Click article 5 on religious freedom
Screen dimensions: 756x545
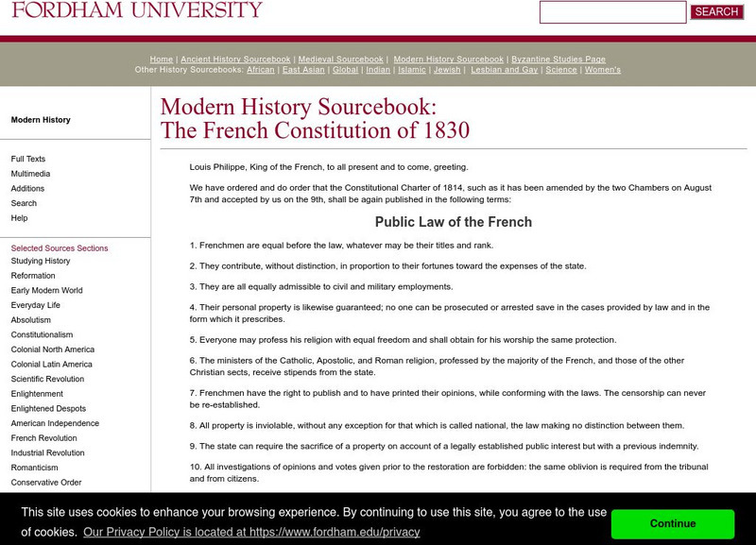point(403,340)
